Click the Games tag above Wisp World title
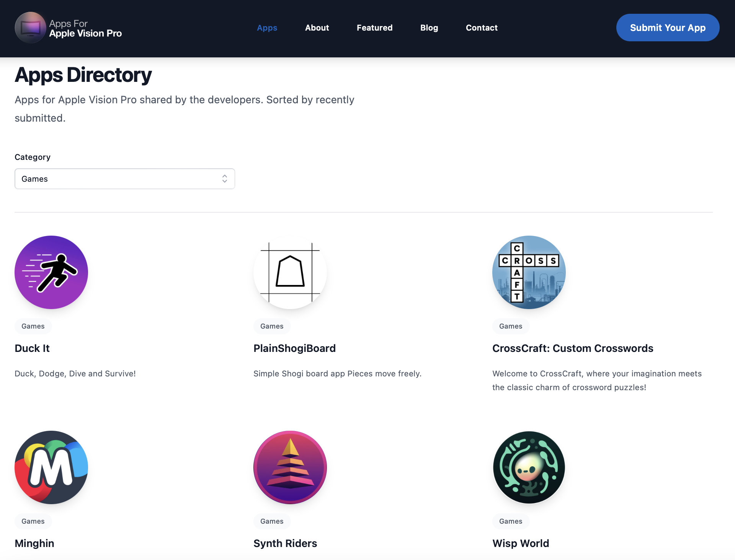The image size is (735, 560). click(x=511, y=521)
